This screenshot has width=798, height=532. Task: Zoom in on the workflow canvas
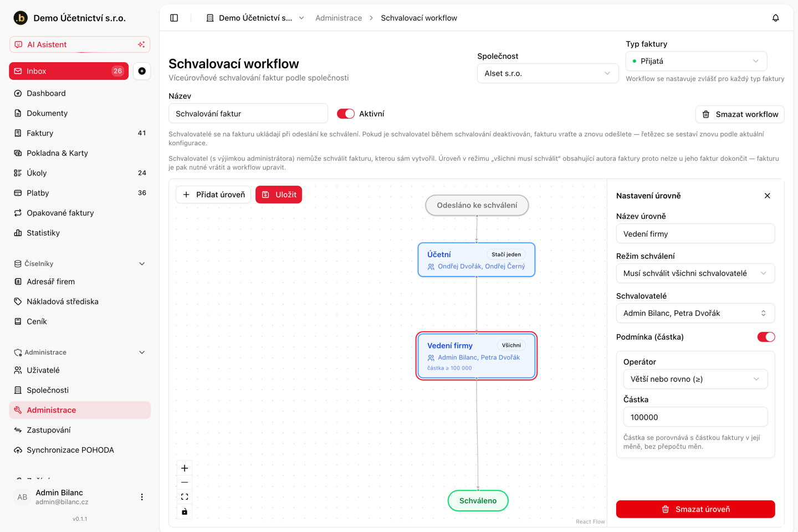tap(185, 468)
